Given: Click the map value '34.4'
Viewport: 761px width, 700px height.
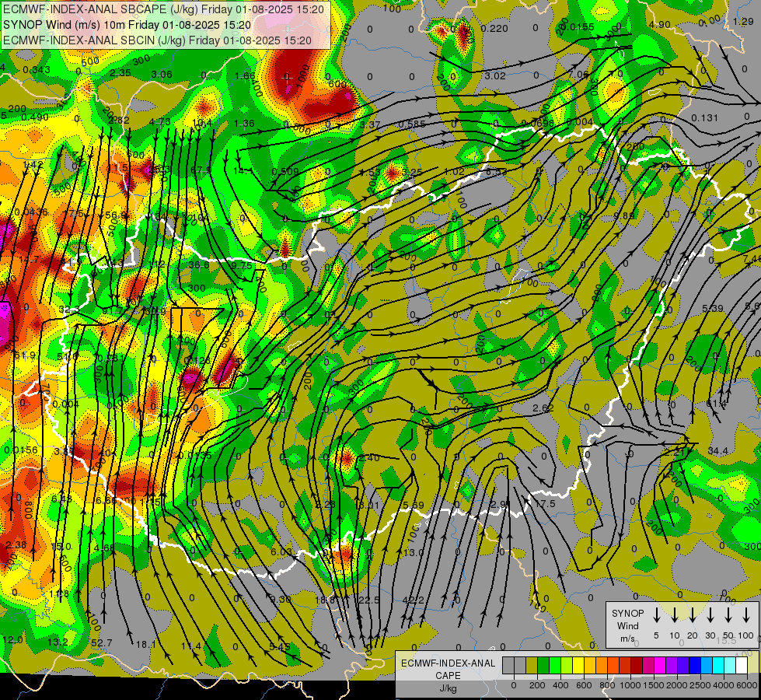Looking at the screenshot, I should coord(717,451).
